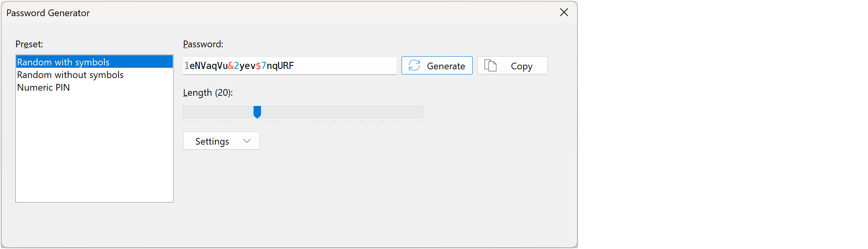Click the generated password text

click(239, 66)
